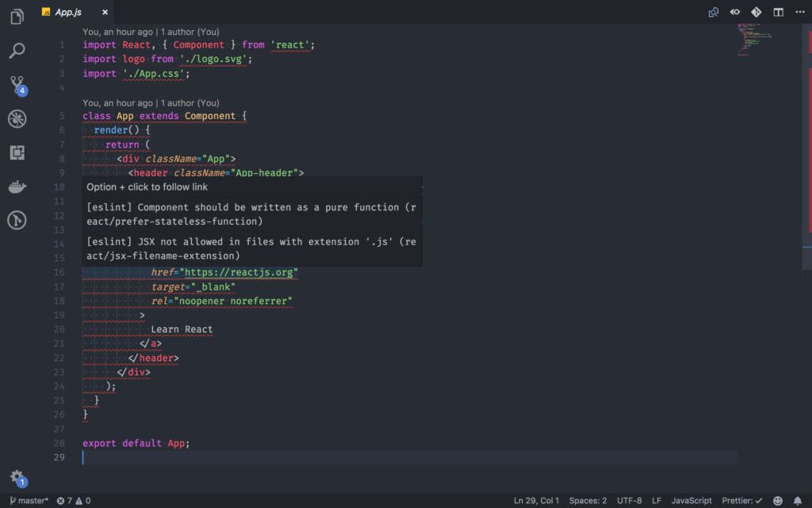Open the notifications bell

click(x=798, y=501)
